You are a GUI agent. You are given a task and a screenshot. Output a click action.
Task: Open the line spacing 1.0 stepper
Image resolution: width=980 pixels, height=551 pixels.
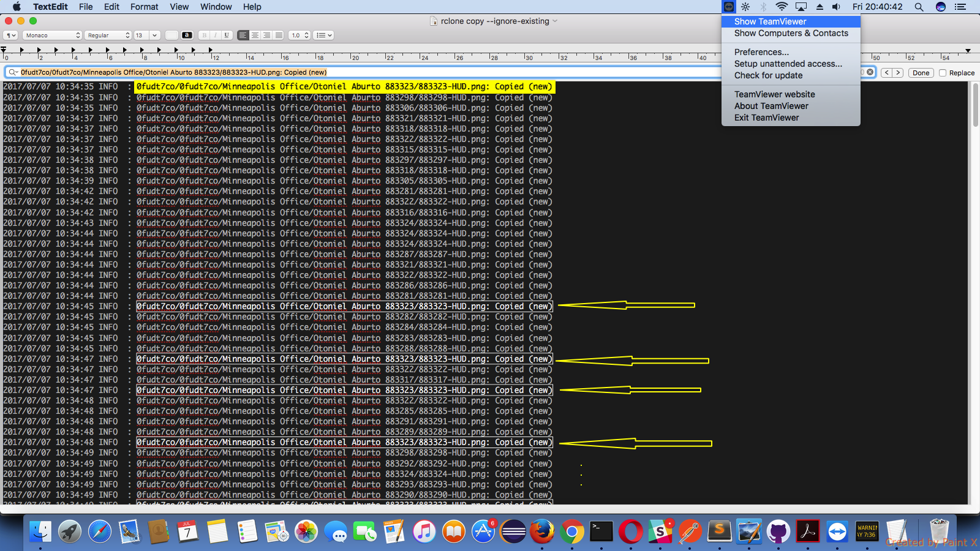(299, 35)
